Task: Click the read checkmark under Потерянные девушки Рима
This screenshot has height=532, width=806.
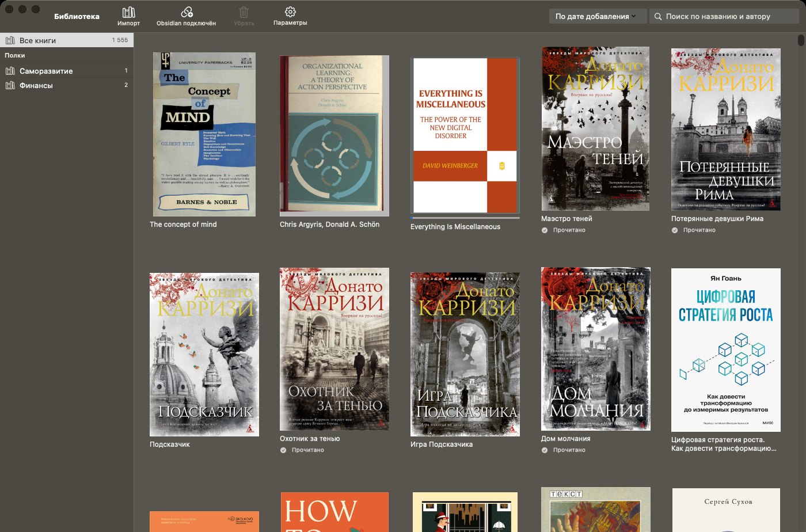Action: click(x=675, y=230)
